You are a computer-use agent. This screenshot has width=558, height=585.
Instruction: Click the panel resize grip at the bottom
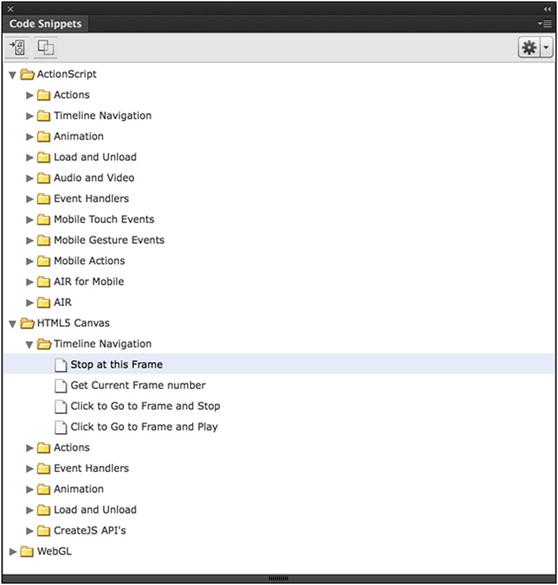(278, 579)
